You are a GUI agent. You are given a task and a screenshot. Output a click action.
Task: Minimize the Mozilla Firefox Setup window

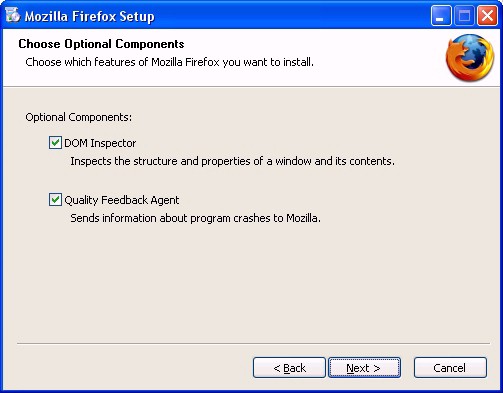point(441,15)
